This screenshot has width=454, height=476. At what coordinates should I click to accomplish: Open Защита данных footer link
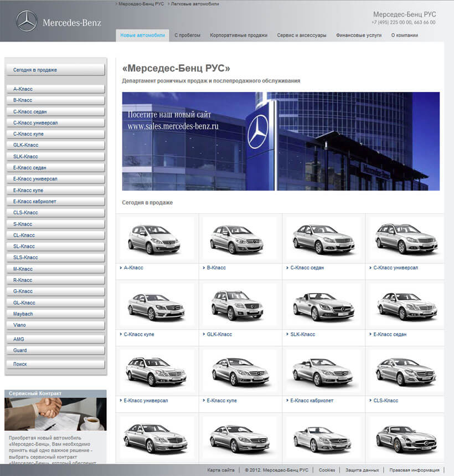pos(362,470)
